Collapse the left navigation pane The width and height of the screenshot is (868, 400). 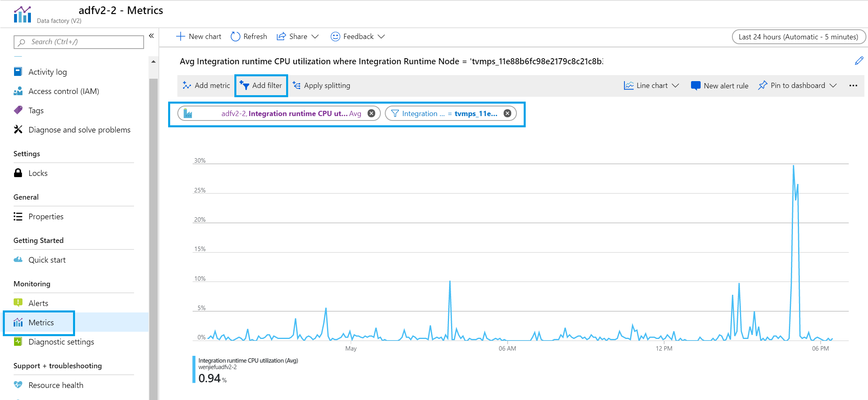tap(151, 36)
